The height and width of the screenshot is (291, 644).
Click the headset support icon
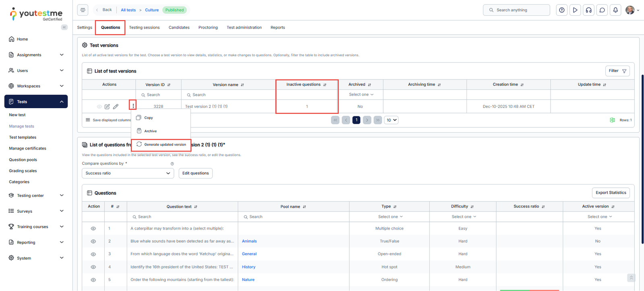(588, 10)
